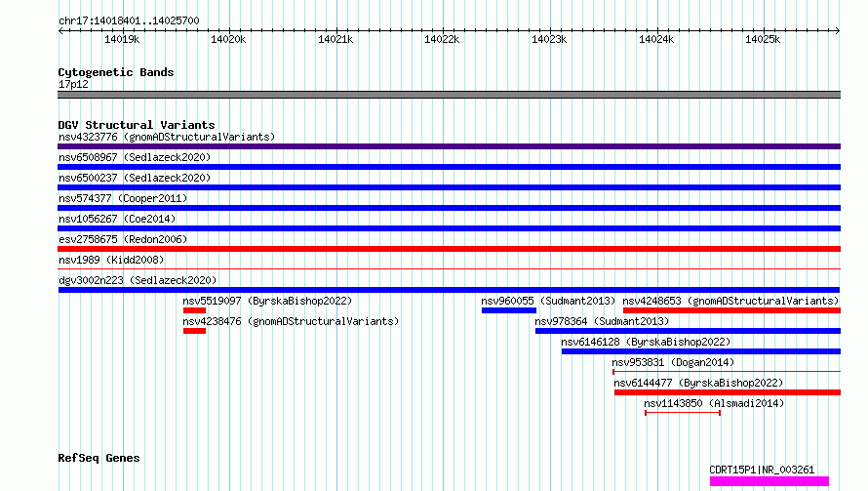868x491 pixels.
Task: Click the red esv2758675 variant bar
Action: pos(449,249)
